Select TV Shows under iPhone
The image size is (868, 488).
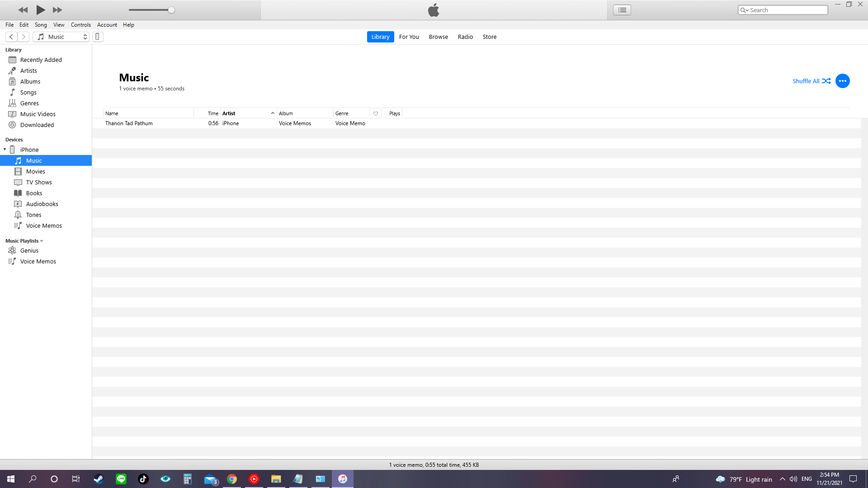tap(39, 182)
